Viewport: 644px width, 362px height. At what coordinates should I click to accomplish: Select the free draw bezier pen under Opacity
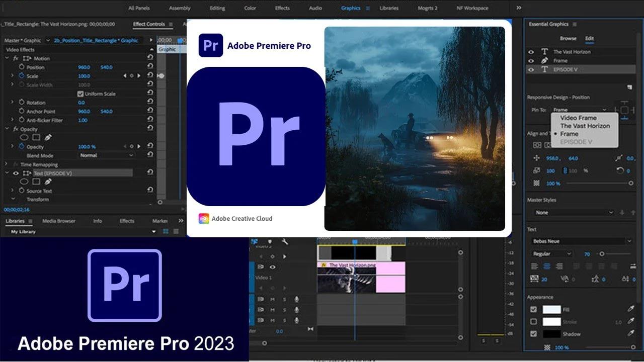coord(48,137)
